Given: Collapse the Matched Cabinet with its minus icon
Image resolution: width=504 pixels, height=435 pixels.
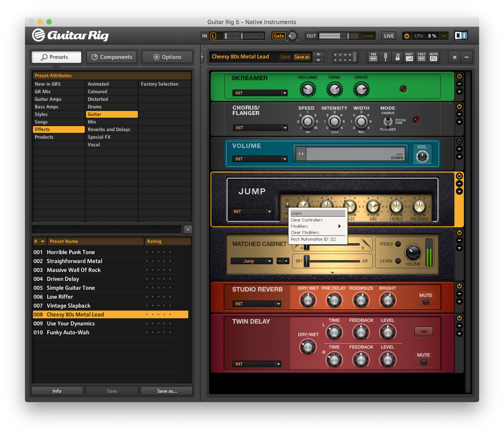Looking at the screenshot, I should [x=459, y=240].
